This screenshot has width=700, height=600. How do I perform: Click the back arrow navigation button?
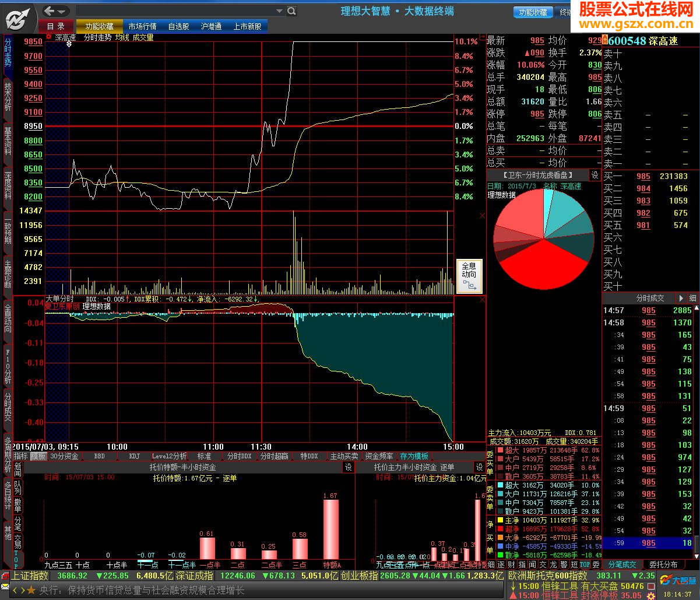pos(49,10)
